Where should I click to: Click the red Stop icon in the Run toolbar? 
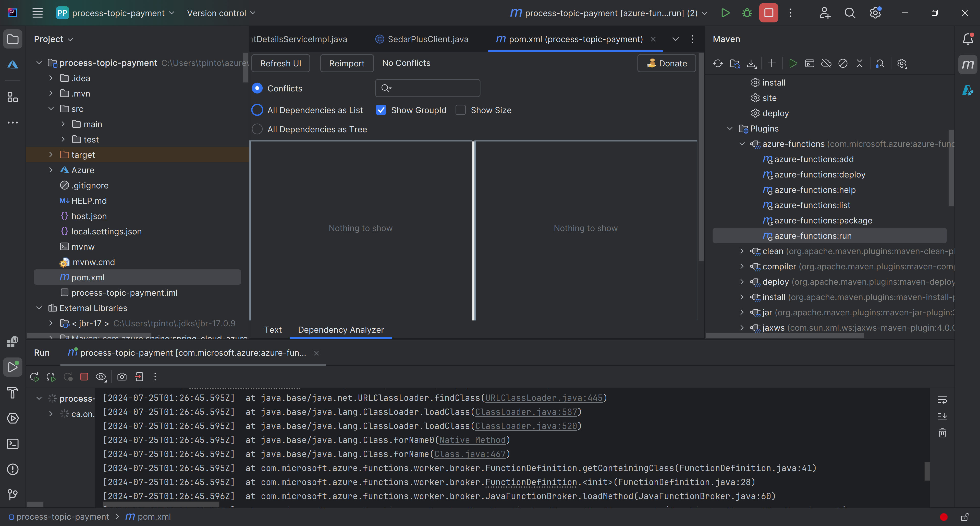[84, 377]
